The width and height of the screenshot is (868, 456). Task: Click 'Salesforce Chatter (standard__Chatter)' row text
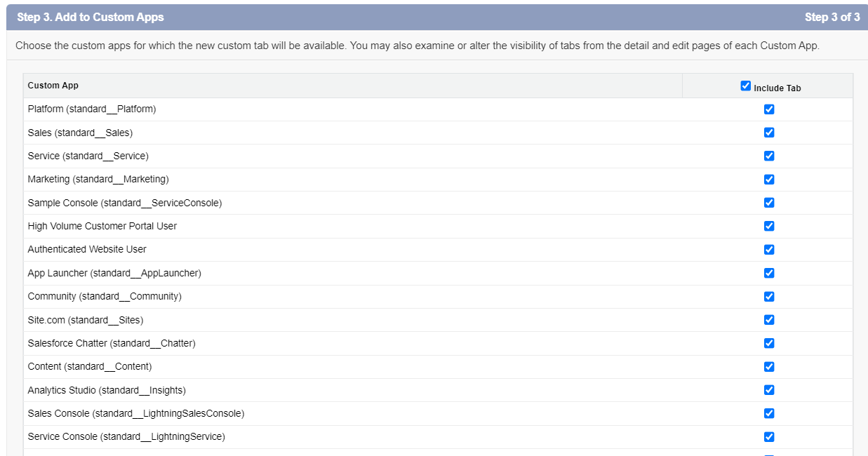[x=112, y=343]
